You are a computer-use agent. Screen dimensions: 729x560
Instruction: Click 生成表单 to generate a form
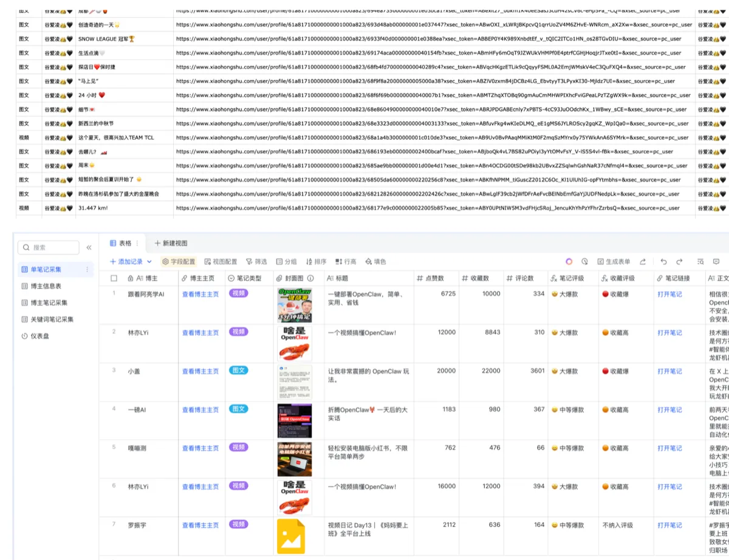tap(615, 262)
